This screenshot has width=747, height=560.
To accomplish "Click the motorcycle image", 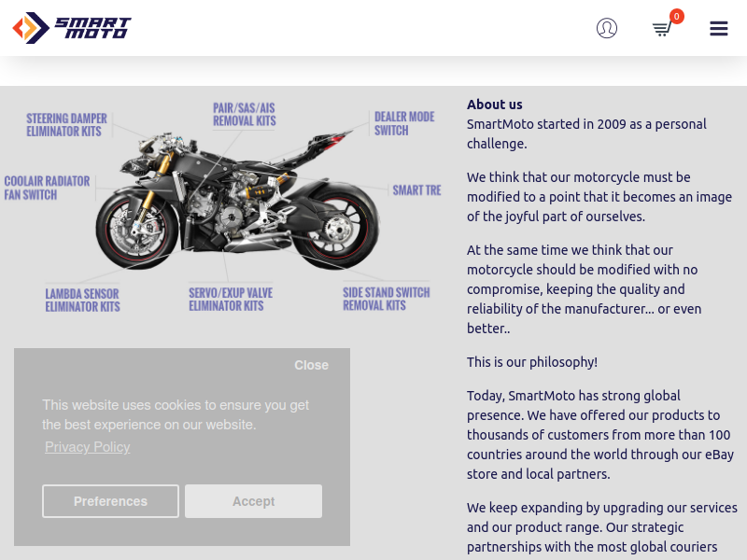I will click(237, 200).
